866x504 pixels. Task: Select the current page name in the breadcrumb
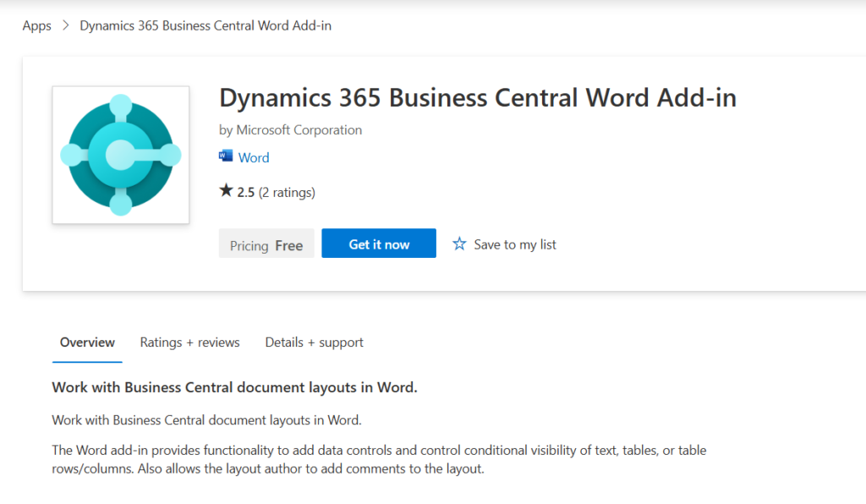click(206, 25)
